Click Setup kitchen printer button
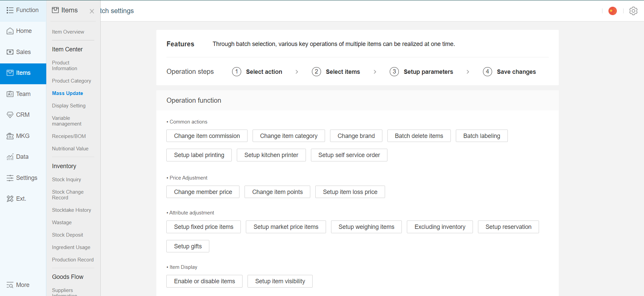Screen dimensions: 644x296 pos(271,155)
